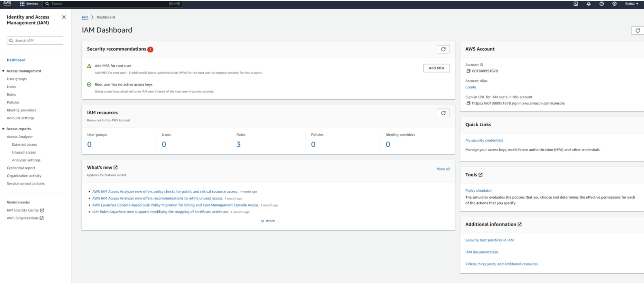Open Roles in the sidebar

click(11, 95)
